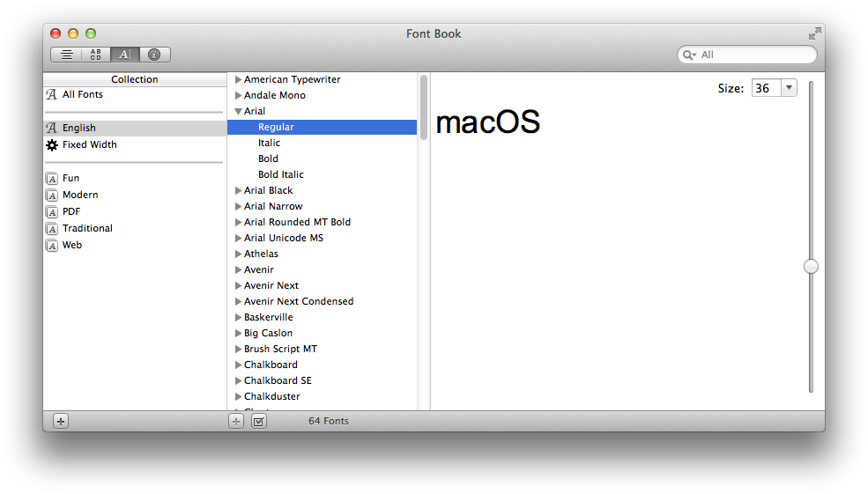Show font information with info icon
Screen dimensions: 868x494
tap(154, 55)
